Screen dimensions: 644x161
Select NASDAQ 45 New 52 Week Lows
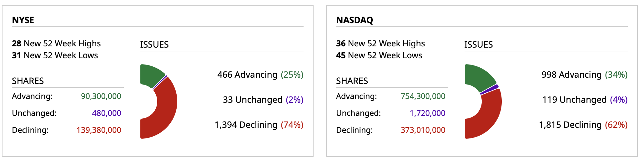pyautogui.click(x=379, y=55)
